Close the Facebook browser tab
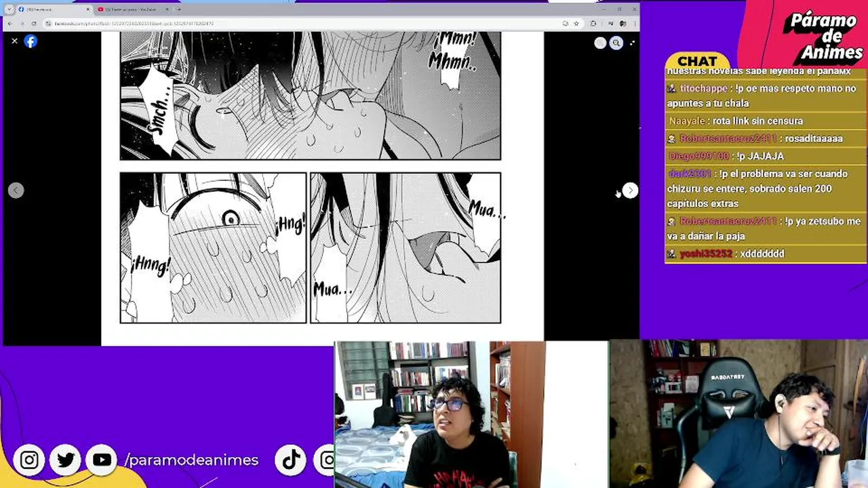 tap(87, 9)
